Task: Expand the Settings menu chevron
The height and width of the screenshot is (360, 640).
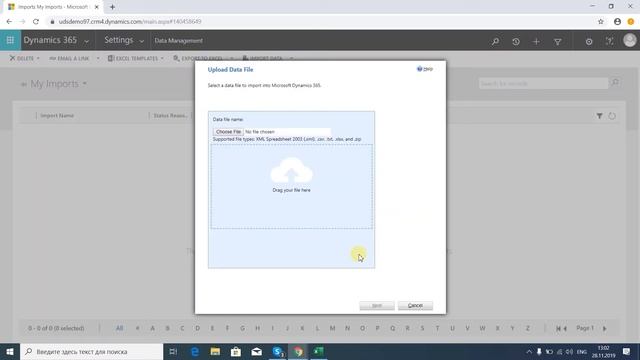Action: [141, 41]
